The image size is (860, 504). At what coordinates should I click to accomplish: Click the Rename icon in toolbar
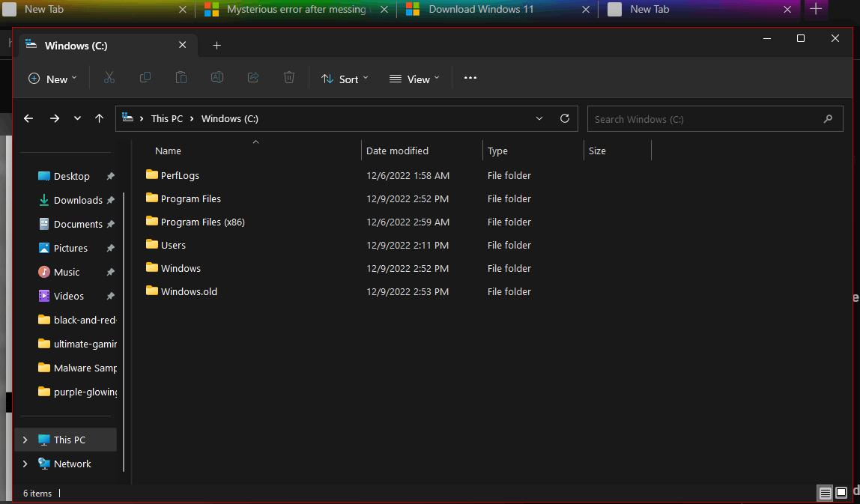click(217, 78)
